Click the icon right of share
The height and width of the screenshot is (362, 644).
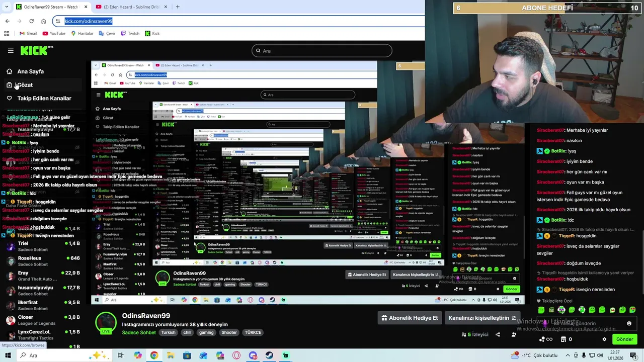[514, 334]
